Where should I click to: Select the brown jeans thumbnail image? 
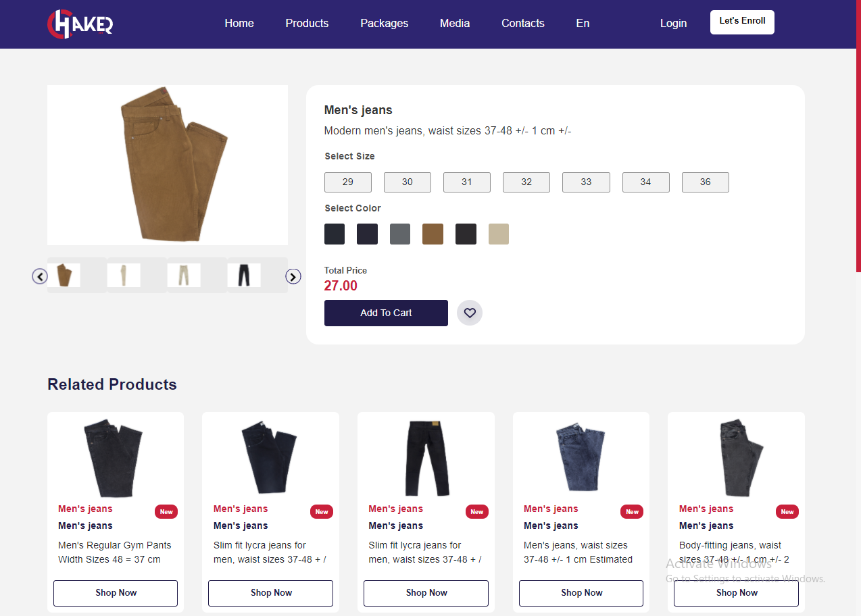point(64,275)
